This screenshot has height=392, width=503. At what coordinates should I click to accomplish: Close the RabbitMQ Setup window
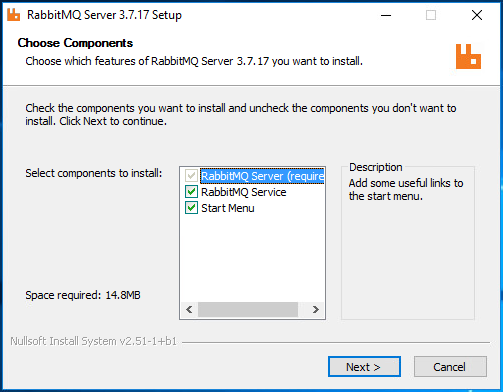click(477, 15)
